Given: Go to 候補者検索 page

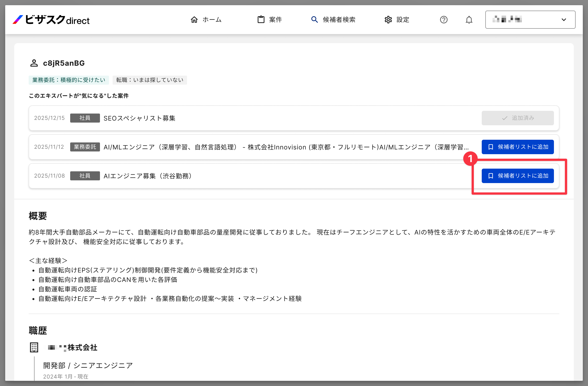Looking at the screenshot, I should point(333,19).
